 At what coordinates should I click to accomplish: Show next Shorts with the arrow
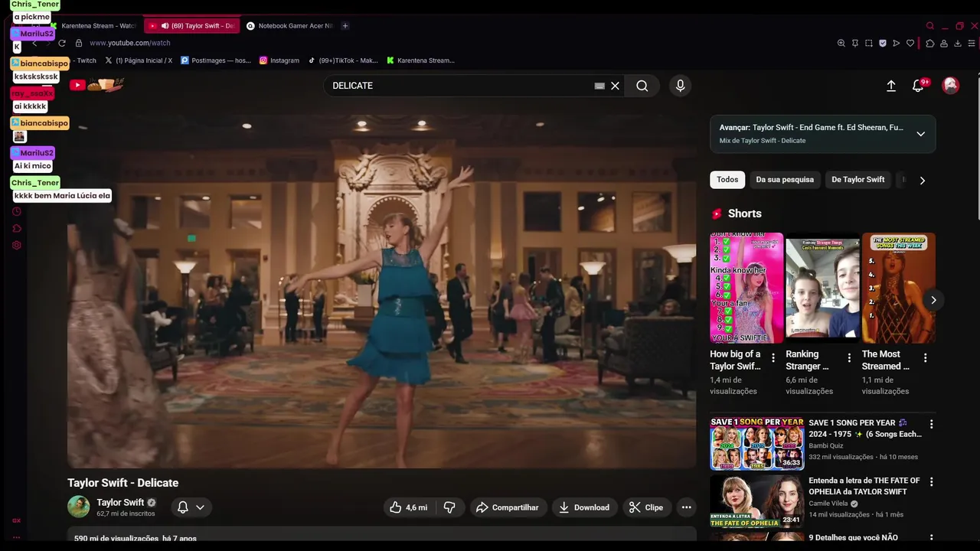tap(933, 300)
